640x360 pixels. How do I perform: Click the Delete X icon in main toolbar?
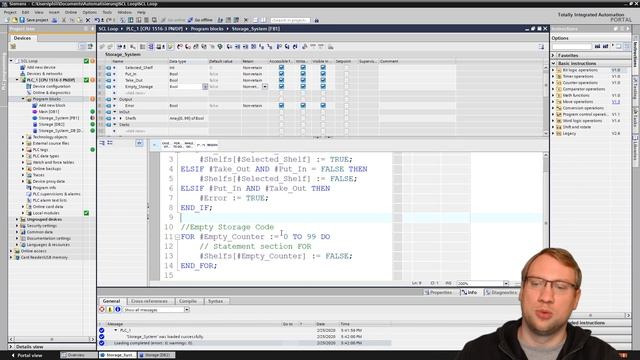pyautogui.click(x=87, y=20)
